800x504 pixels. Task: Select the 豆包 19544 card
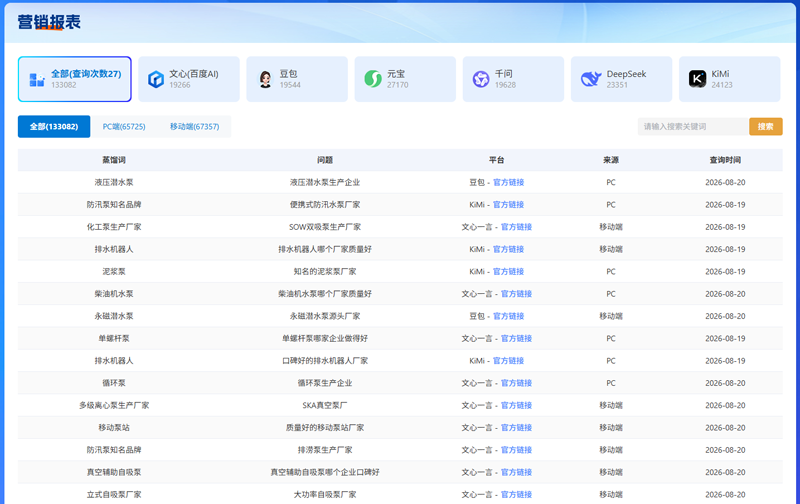pyautogui.click(x=297, y=79)
